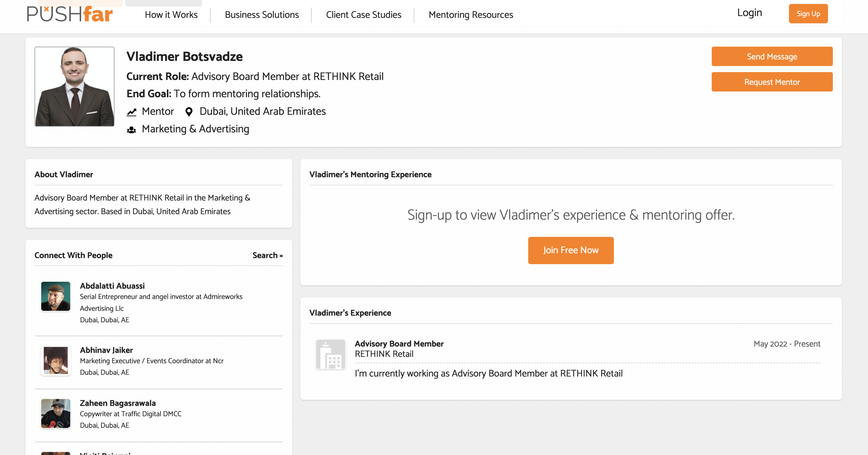Open the Abdalatti Abuassi name link
Screen dimensions: 868x455
112,286
